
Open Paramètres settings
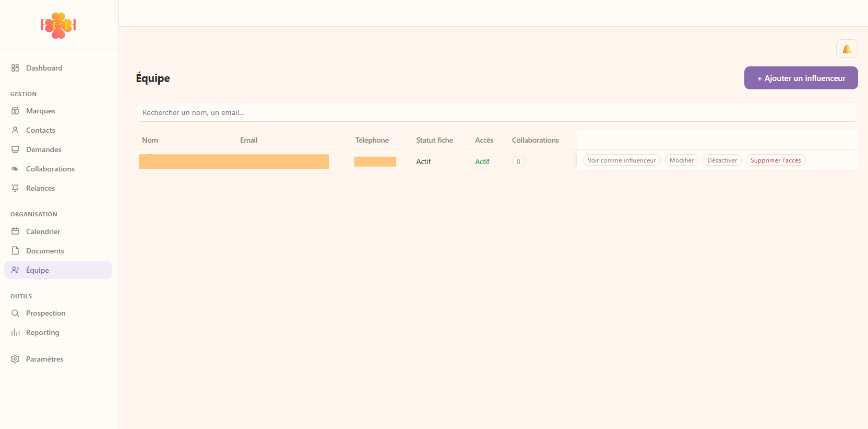[x=58, y=359]
